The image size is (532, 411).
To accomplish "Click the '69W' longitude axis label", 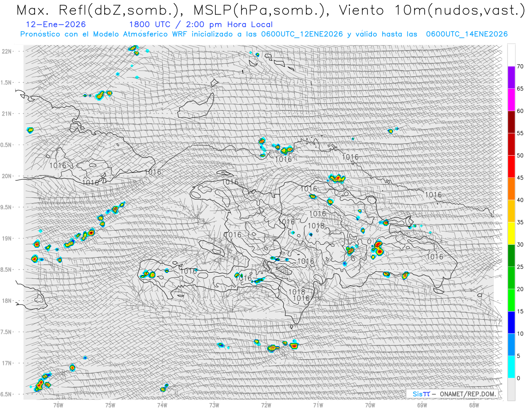I will [422, 405].
